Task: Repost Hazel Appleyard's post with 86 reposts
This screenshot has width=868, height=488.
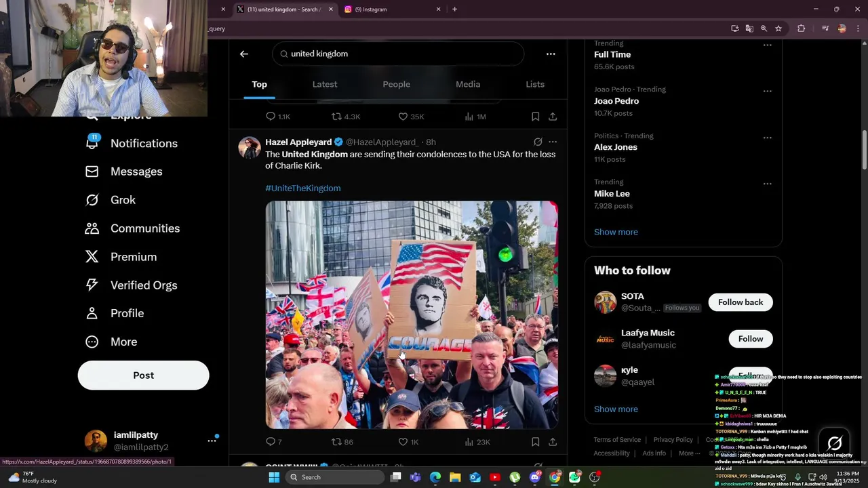Action: coord(342,442)
